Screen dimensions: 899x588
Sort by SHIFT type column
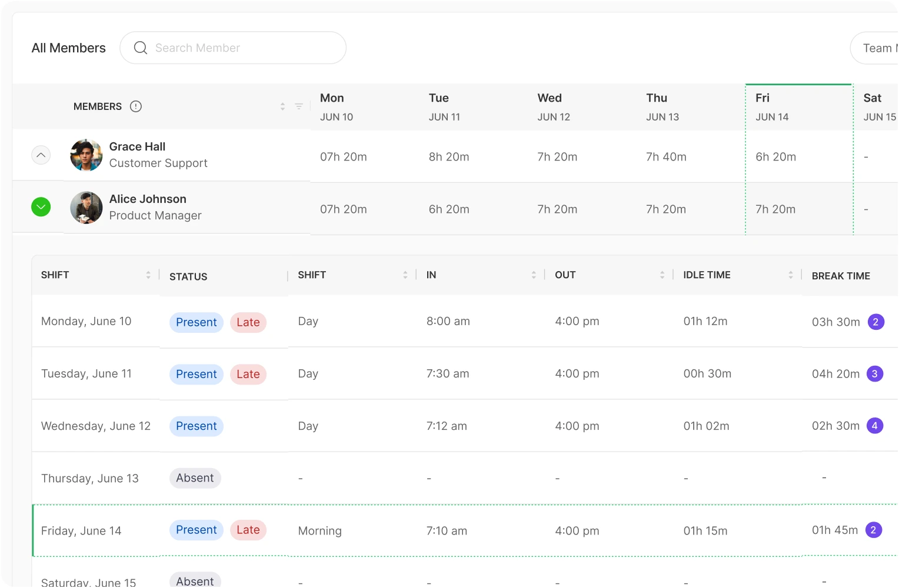405,275
